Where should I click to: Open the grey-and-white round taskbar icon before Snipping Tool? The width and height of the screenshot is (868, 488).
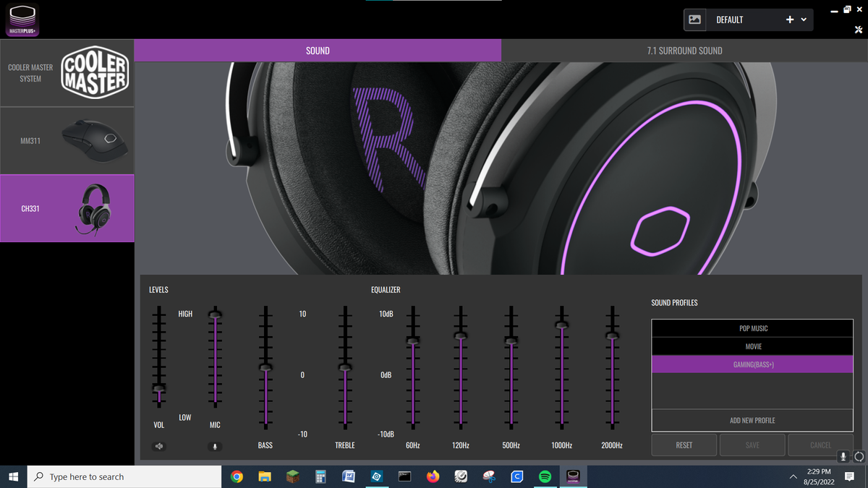(x=461, y=476)
